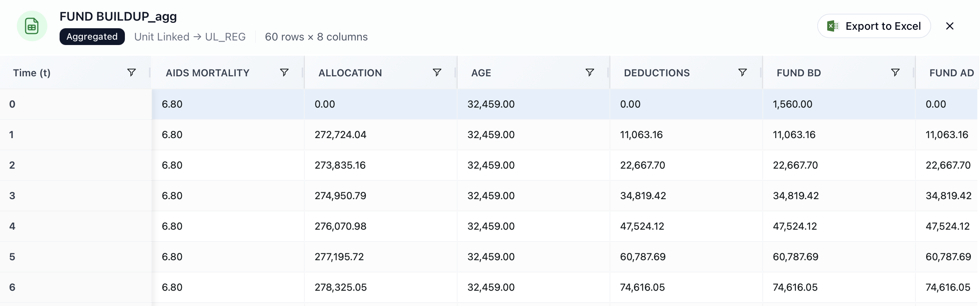
Task: Click the FUND BUILDUP_agg title
Action: pos(118,16)
